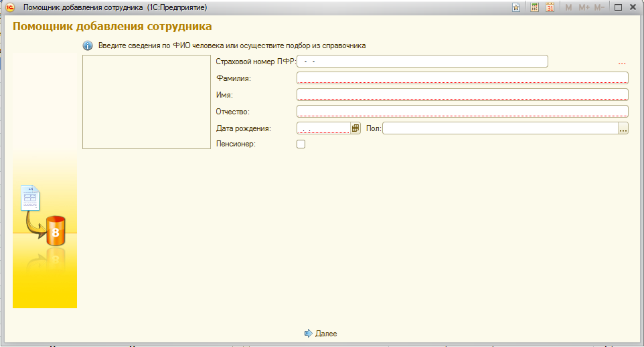The width and height of the screenshot is (644, 347).
Task: Click the Далее button to continue
Action: (x=321, y=333)
